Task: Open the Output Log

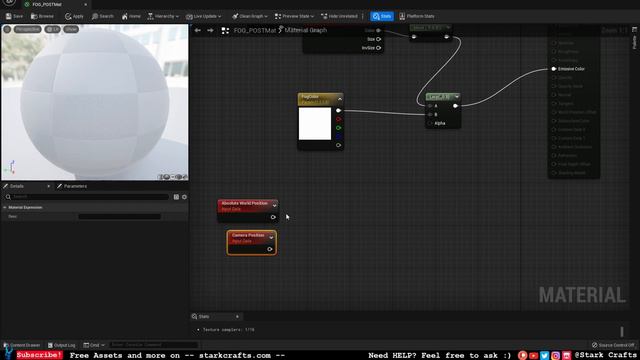Action: 62,345
